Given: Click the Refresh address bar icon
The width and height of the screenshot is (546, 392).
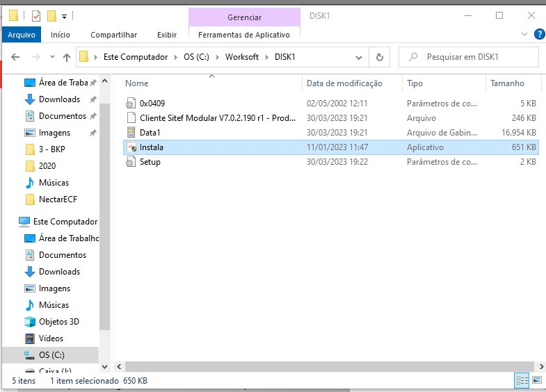Looking at the screenshot, I should point(379,57).
